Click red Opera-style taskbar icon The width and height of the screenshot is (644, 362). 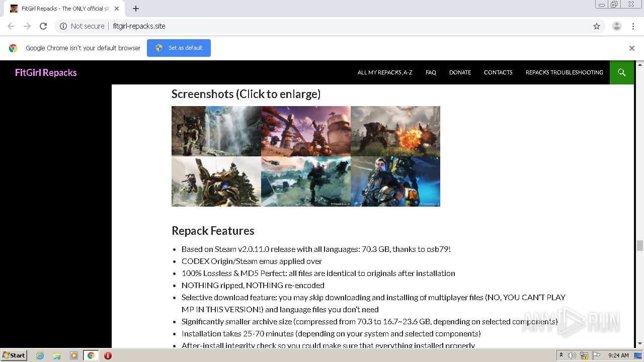click(x=108, y=355)
